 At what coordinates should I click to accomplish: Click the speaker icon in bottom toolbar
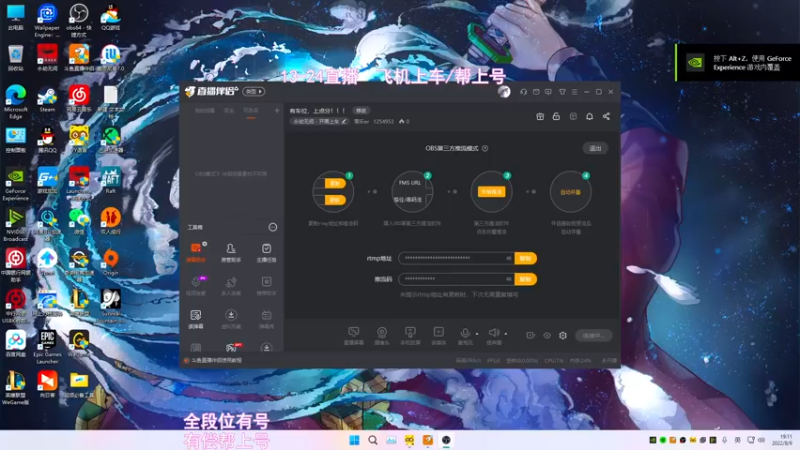point(493,335)
